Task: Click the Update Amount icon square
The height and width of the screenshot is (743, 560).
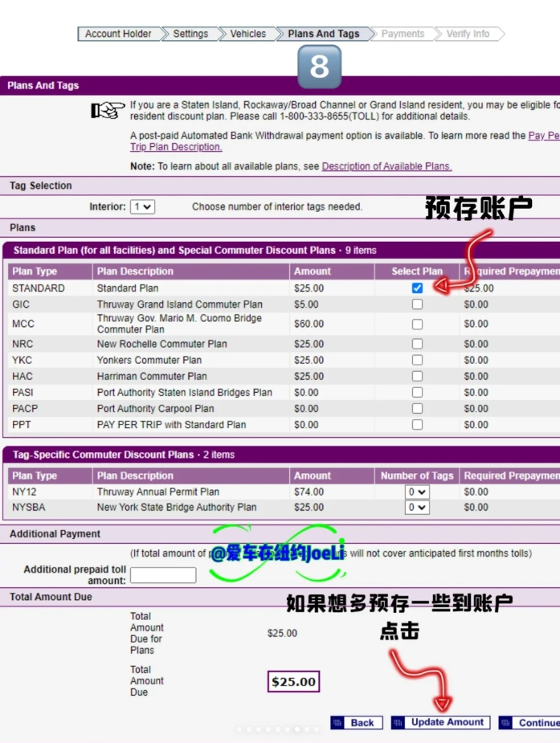Action: point(398,723)
